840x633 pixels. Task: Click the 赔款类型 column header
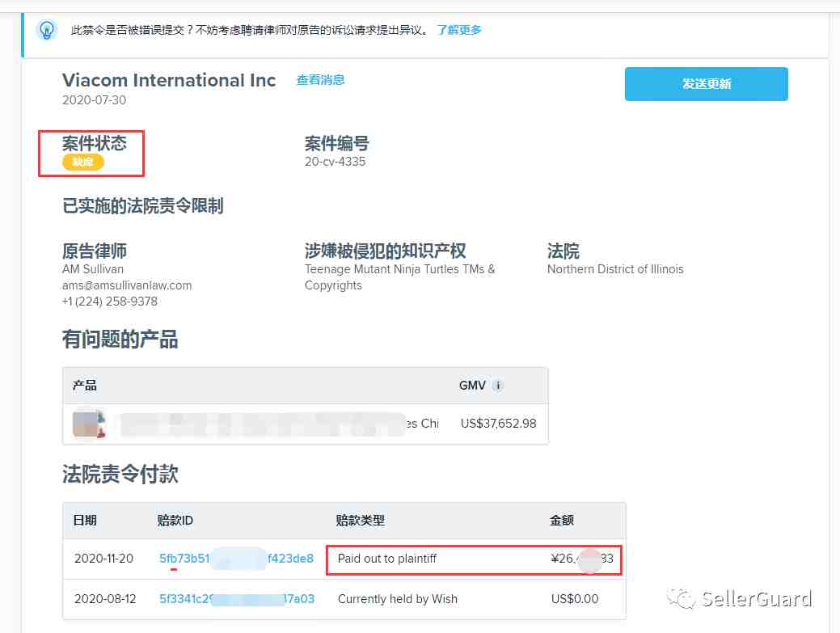click(360, 521)
